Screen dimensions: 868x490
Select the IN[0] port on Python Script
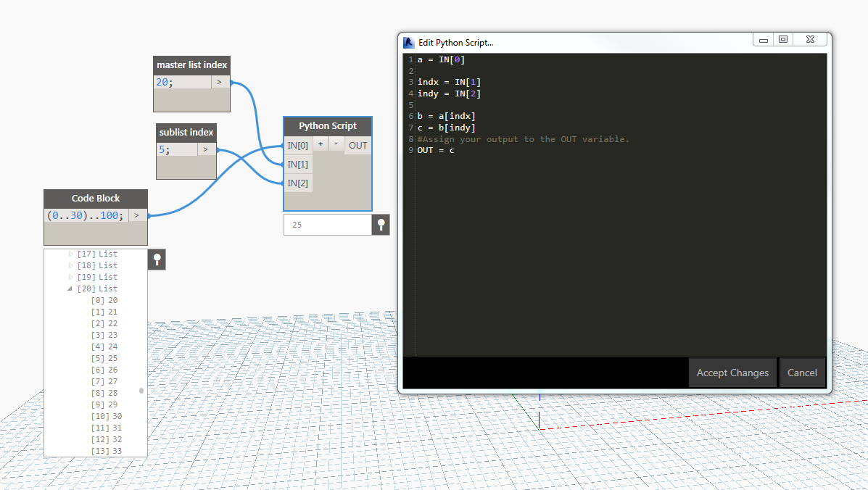point(297,146)
